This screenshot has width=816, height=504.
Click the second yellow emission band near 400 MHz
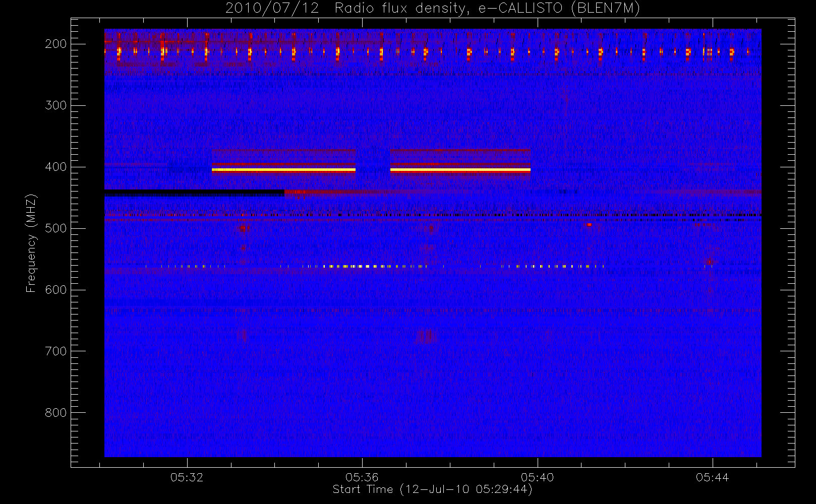tap(460, 170)
